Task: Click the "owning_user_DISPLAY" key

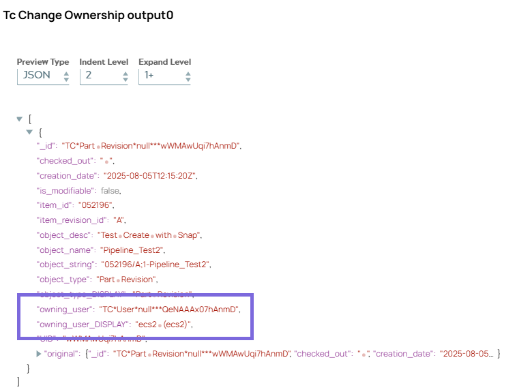Action: (x=83, y=325)
